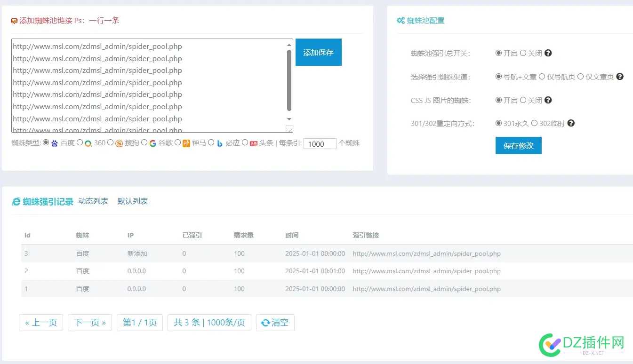Switch to 动态列表 tab
The height and width of the screenshot is (364, 633).
click(93, 201)
